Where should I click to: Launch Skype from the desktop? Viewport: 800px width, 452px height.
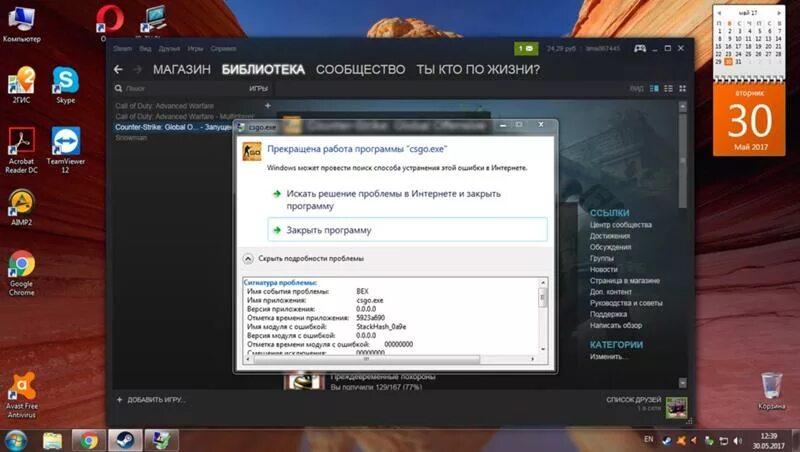[x=65, y=85]
